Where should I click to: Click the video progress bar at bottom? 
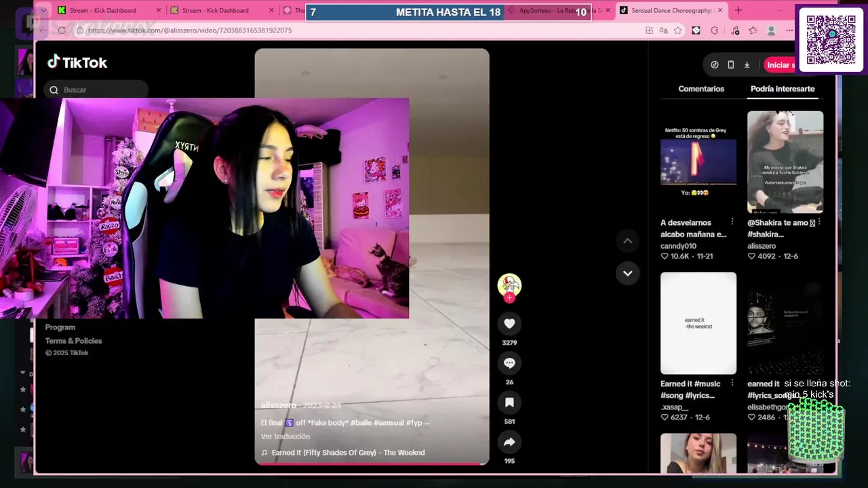(372, 464)
